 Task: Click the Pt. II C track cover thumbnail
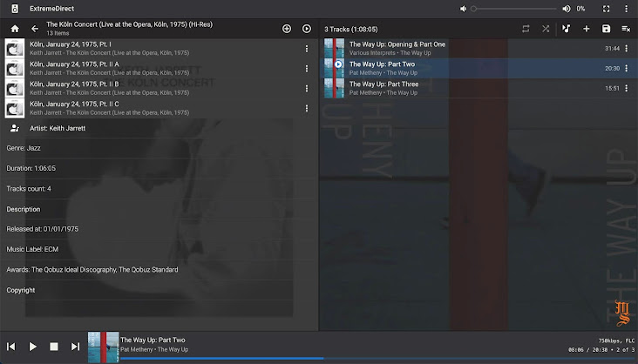click(15, 108)
